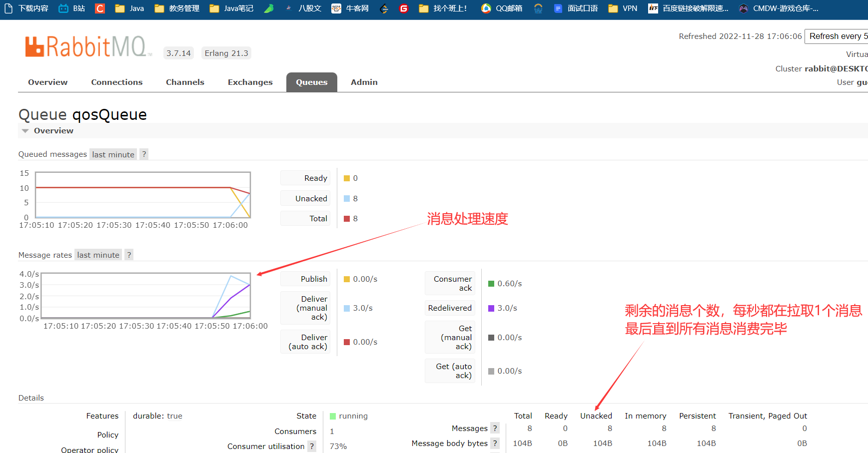Open help for Message rates

click(129, 255)
